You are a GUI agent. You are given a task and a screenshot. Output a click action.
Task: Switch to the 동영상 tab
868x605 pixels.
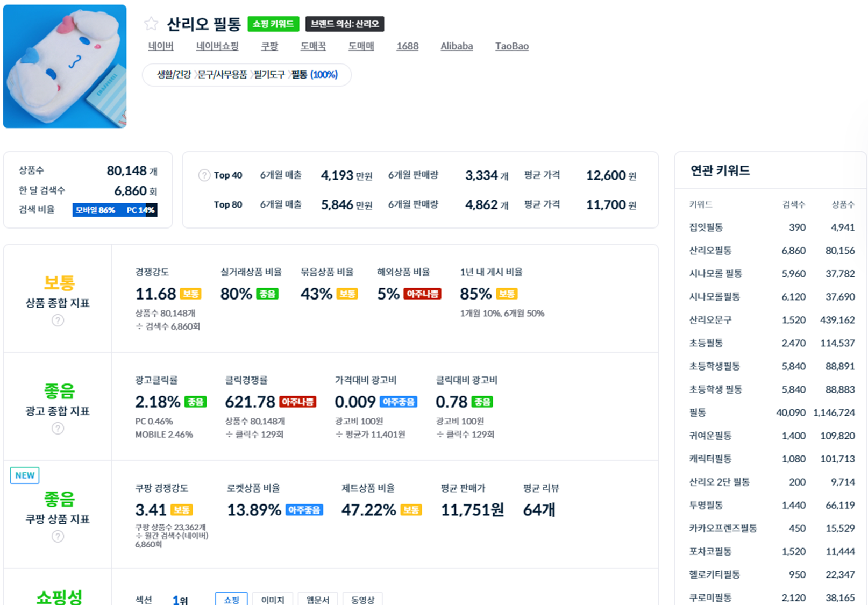point(362,599)
